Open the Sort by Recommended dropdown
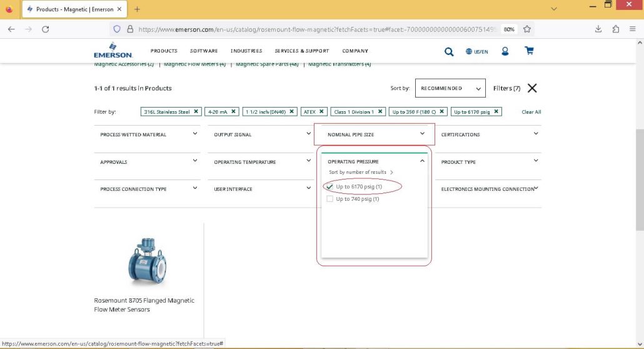 [x=450, y=88]
